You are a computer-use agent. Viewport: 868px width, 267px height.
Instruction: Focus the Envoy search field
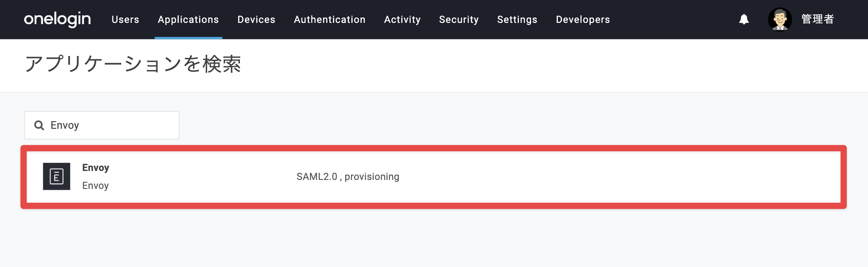102,125
